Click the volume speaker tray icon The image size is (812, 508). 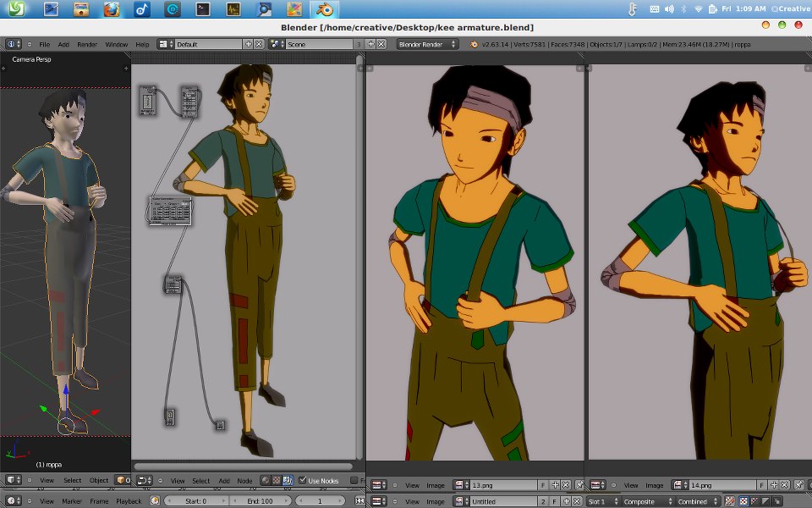point(669,8)
